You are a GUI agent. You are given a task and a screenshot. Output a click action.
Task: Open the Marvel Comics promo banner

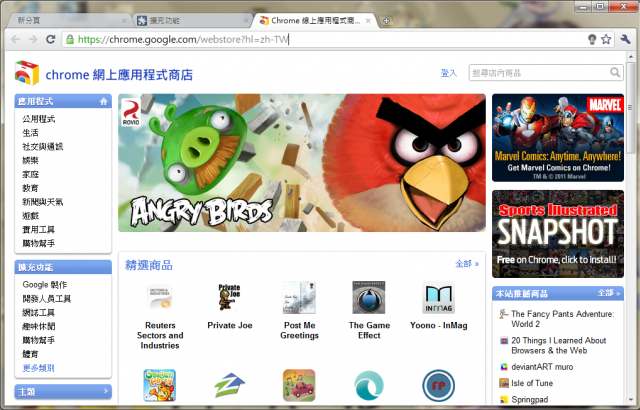point(558,138)
